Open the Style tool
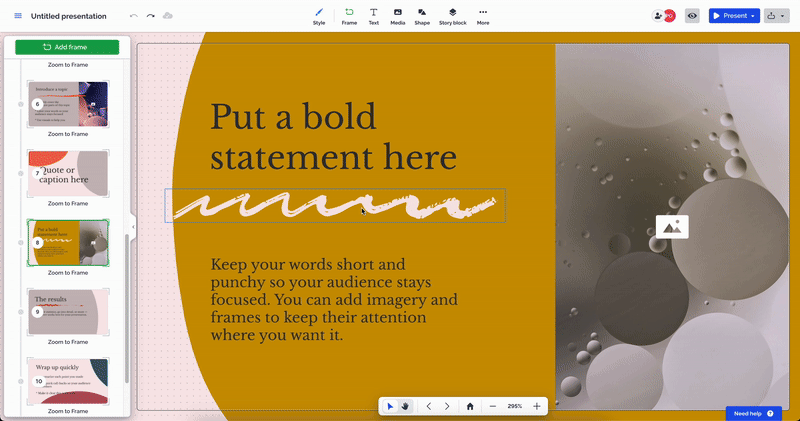 coord(319,15)
